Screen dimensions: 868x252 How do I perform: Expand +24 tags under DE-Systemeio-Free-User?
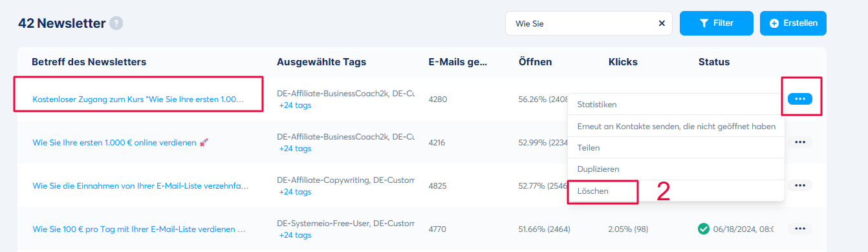[x=295, y=235]
